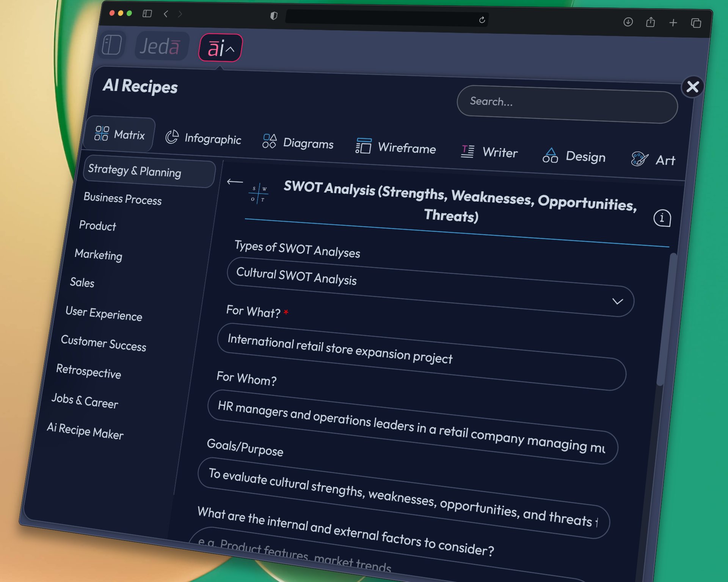Click the form's vertical scrollbar

pos(667,318)
